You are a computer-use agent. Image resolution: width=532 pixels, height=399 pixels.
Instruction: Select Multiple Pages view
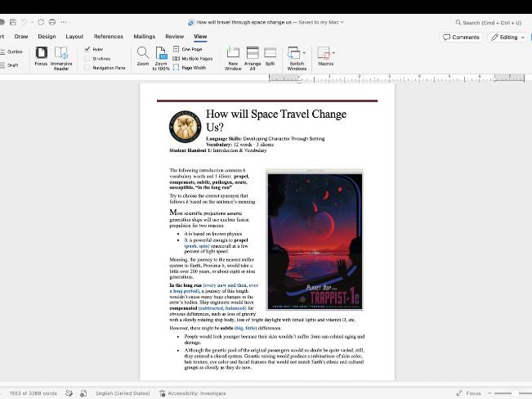pos(192,58)
